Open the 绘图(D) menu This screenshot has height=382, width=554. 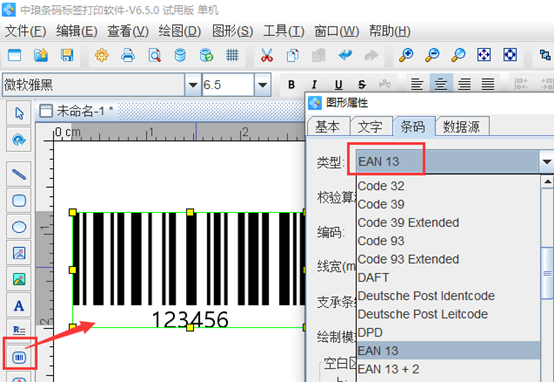180,31
